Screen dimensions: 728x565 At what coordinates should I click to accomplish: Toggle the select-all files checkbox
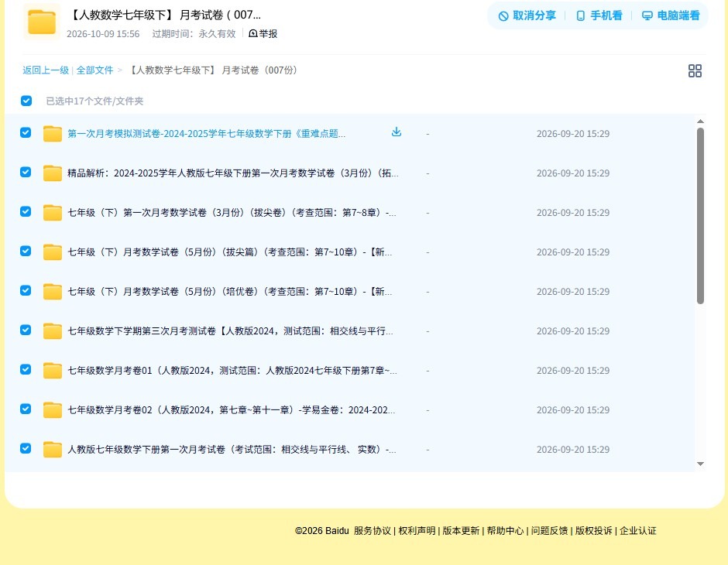point(26,101)
